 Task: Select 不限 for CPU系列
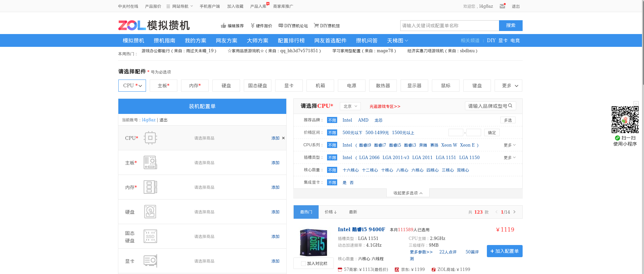(x=332, y=145)
